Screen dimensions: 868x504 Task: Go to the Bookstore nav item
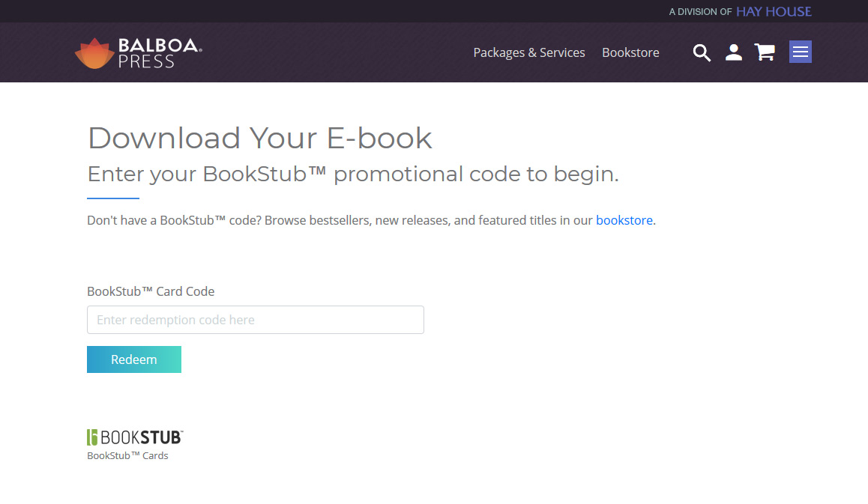click(630, 52)
